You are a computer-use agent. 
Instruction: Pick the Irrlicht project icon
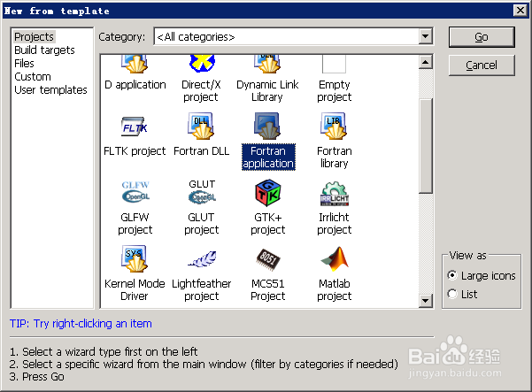(335, 193)
